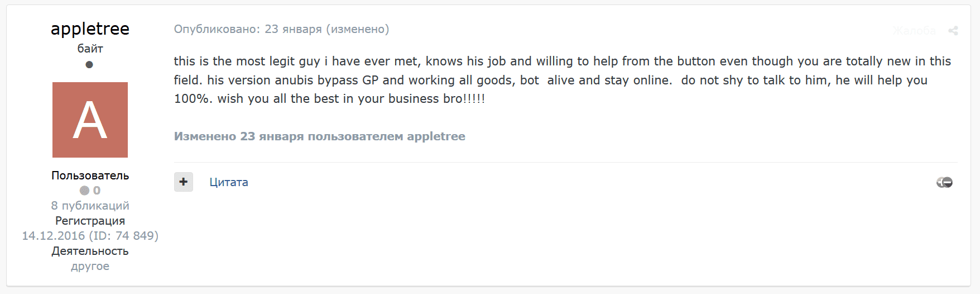Click the байт rank title
This screenshot has height=294, width=980.
click(90, 49)
